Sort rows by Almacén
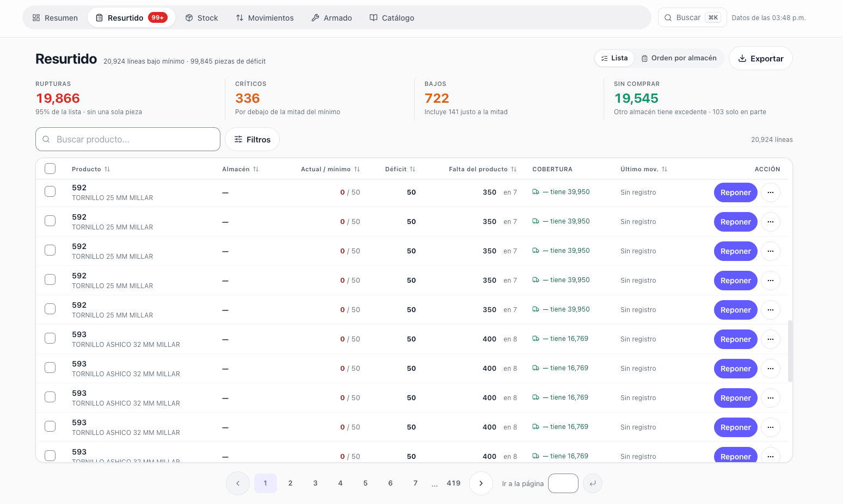Image resolution: width=843 pixels, height=504 pixels. click(x=240, y=169)
